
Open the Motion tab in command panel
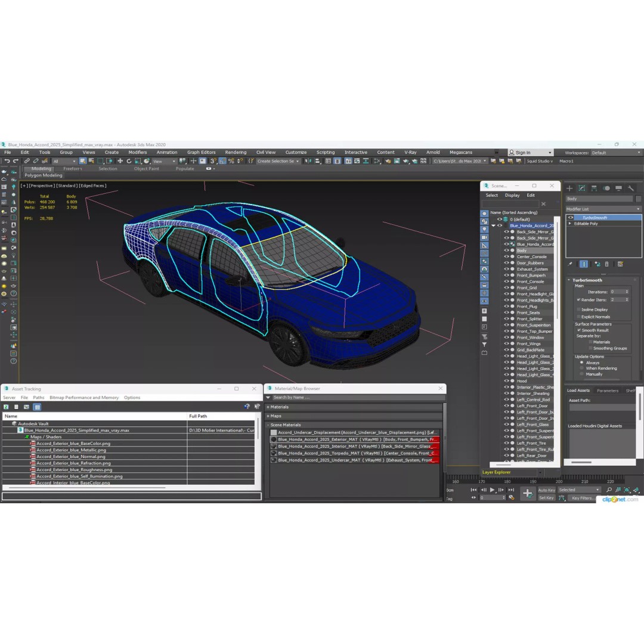606,188
